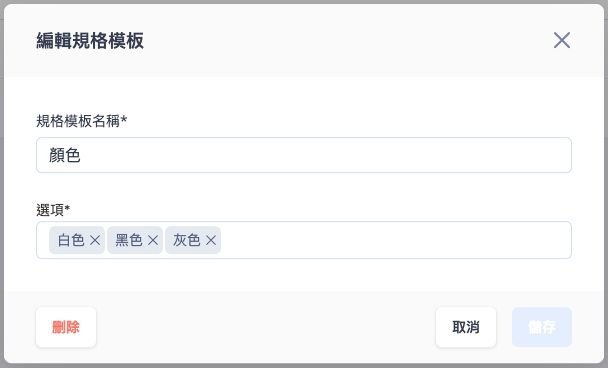Click the 選項* field label

tap(53, 210)
